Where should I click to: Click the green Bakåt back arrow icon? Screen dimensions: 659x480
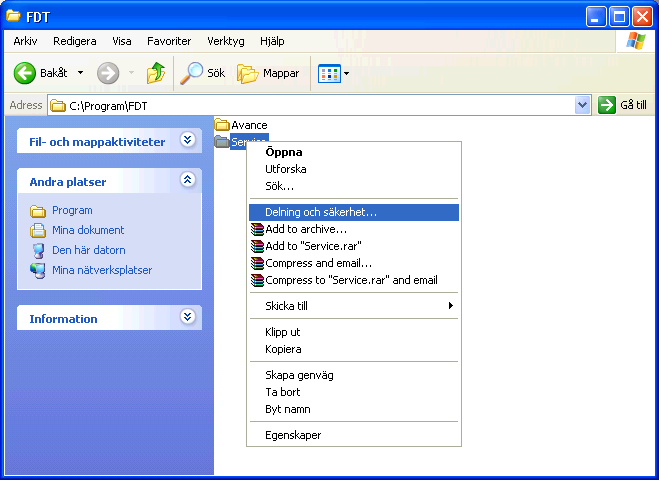pos(25,73)
